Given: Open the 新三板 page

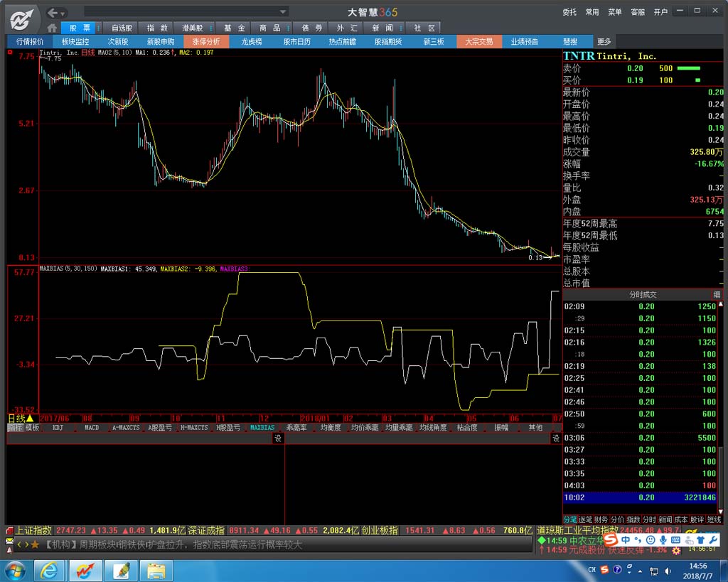Looking at the screenshot, I should (x=434, y=42).
